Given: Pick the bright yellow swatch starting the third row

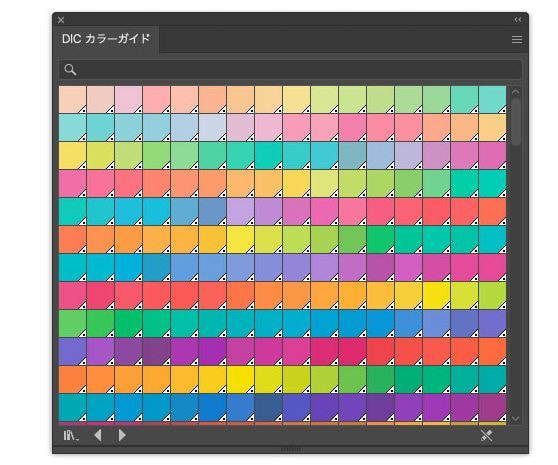Looking at the screenshot, I should 73,155.
